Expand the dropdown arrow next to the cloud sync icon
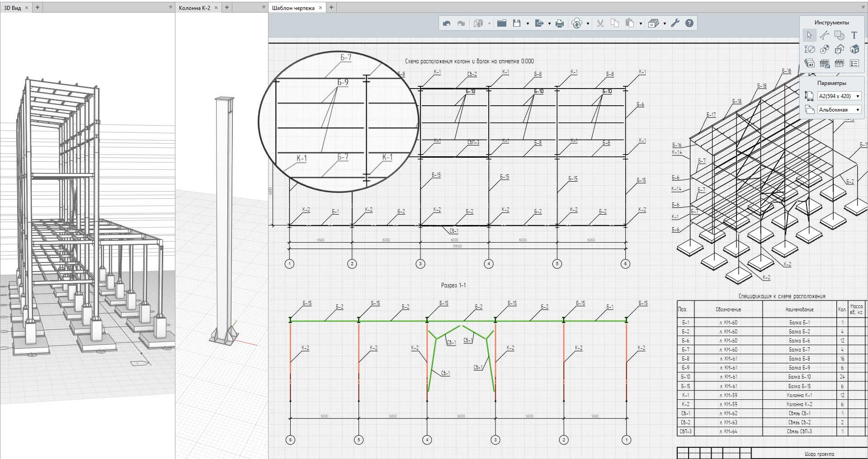 (x=588, y=23)
